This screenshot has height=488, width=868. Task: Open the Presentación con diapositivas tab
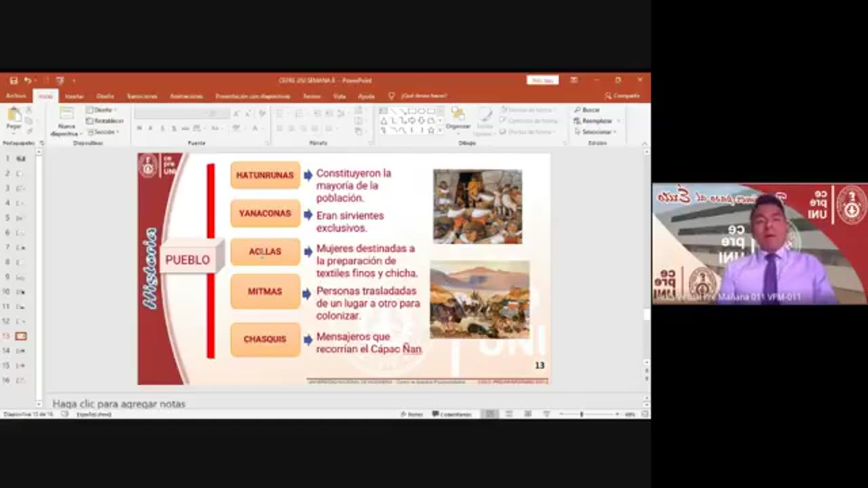click(x=253, y=96)
